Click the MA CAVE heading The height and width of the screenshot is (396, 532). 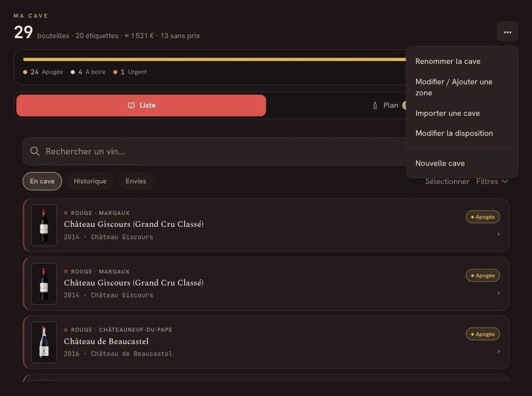click(31, 16)
